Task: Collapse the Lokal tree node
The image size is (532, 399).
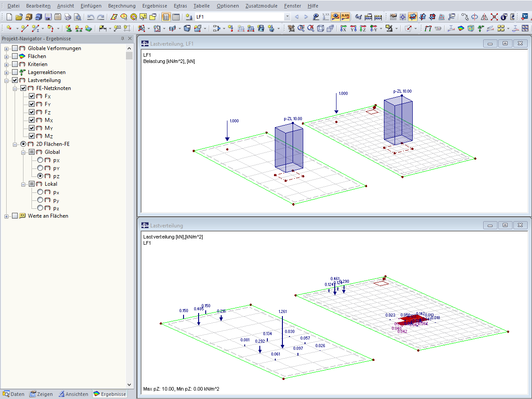Action: [x=23, y=184]
